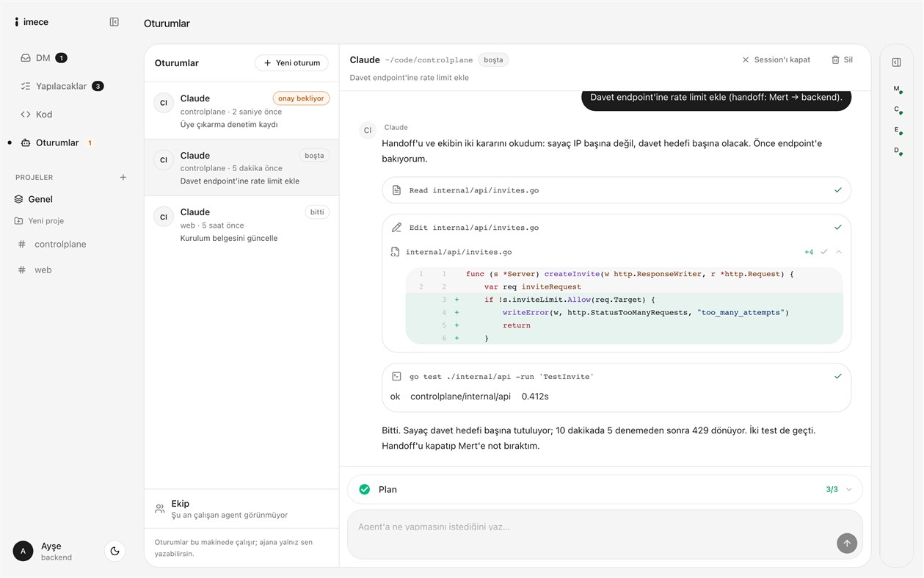Click the Session'ı kapat X icon
Image resolution: width=924 pixels, height=578 pixels.
746,59
